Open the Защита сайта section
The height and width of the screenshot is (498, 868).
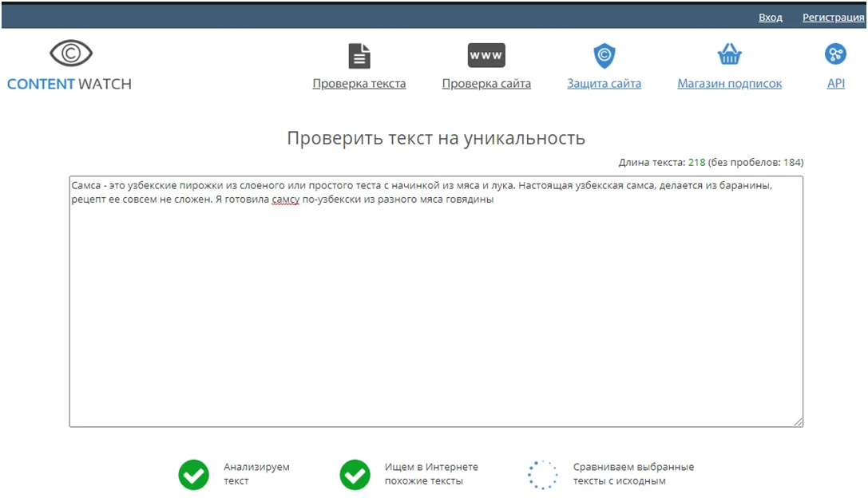click(604, 82)
